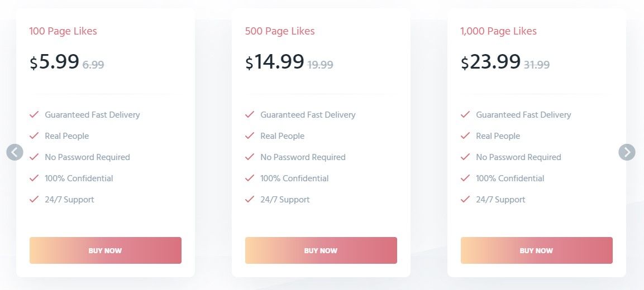Select the 1,000 Page Likes title

point(498,31)
